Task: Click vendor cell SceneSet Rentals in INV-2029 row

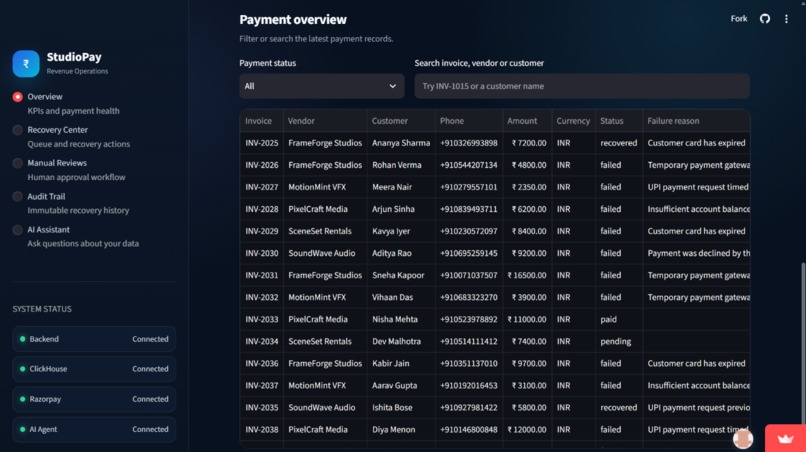Action: pos(325,231)
